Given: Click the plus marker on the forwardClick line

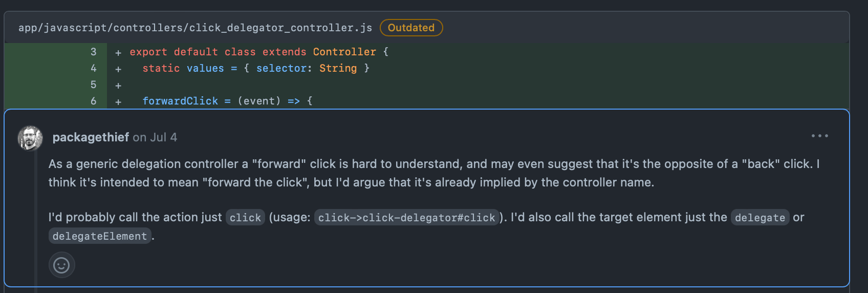Looking at the screenshot, I should pos(118,101).
